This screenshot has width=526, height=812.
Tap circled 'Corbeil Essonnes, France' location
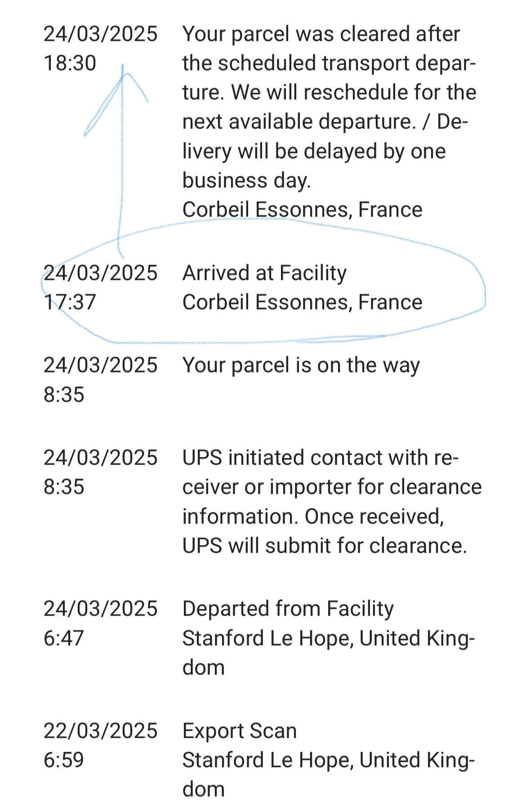tap(302, 302)
